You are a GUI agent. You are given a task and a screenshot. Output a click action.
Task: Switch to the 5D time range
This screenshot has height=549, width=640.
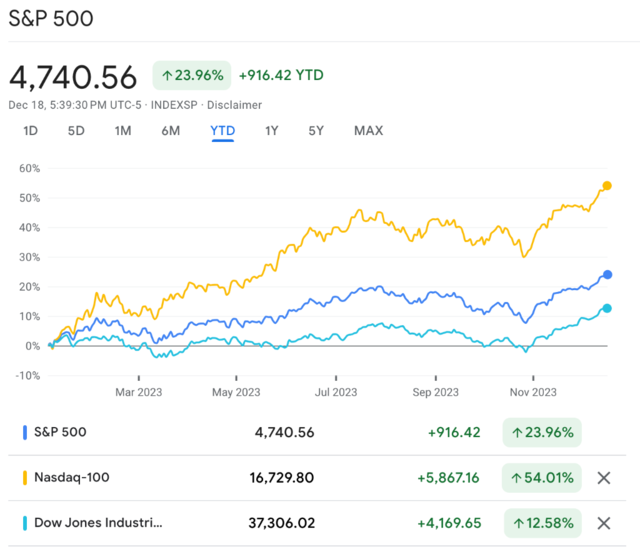(x=76, y=130)
